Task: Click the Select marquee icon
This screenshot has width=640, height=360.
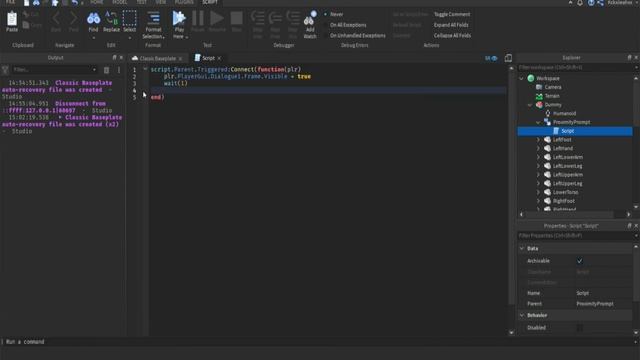Action: [x=129, y=18]
